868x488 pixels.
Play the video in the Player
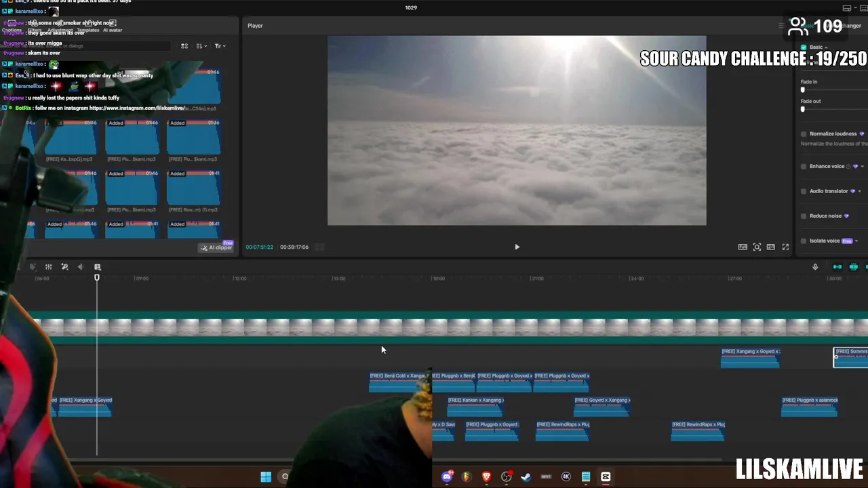517,247
